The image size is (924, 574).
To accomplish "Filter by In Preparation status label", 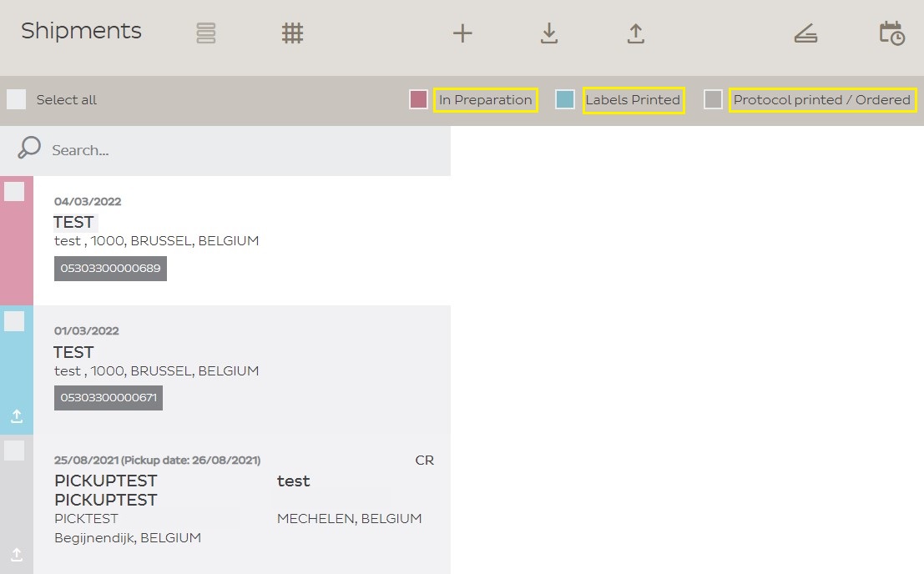I will pos(485,100).
